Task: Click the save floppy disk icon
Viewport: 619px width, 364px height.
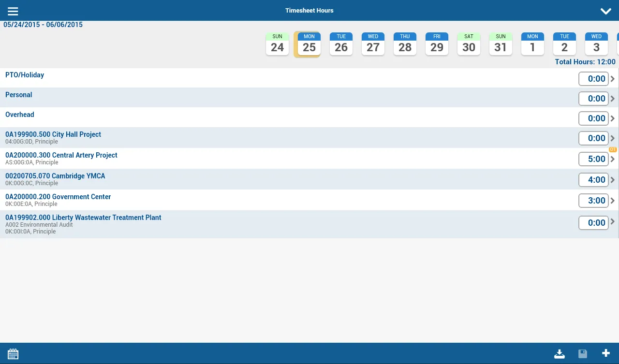Action: click(583, 354)
